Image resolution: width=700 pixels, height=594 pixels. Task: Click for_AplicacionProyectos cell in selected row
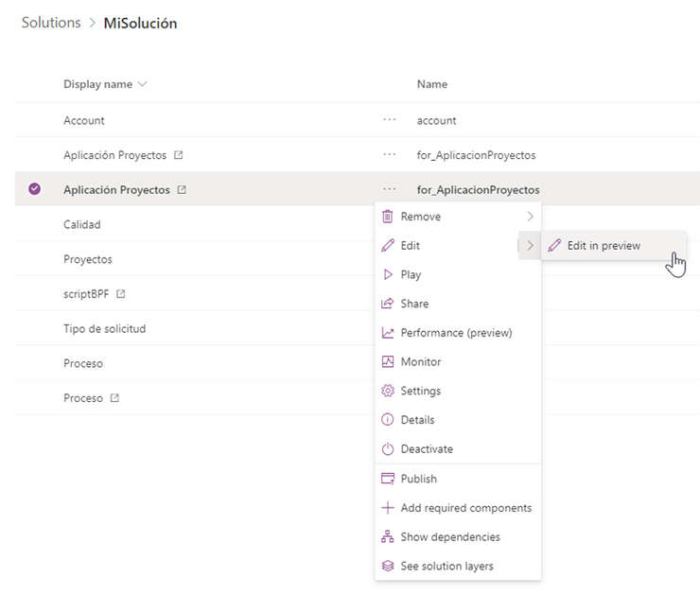coord(478,190)
